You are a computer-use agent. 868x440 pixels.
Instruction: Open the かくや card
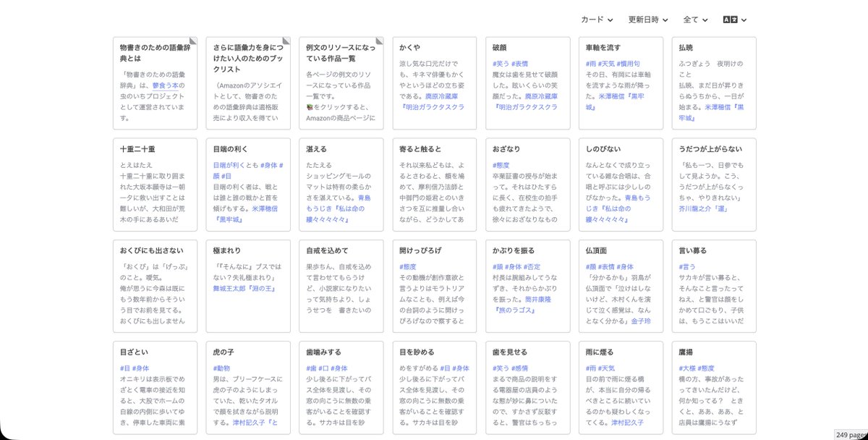(434, 82)
